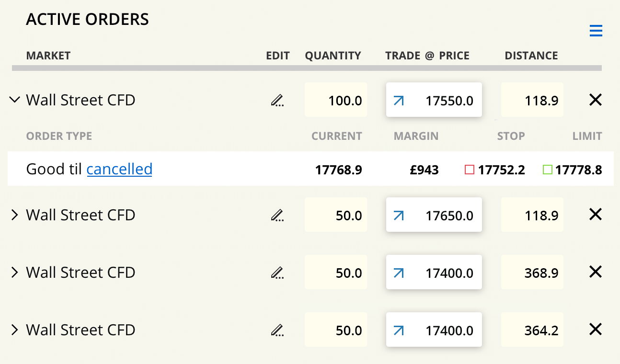620x364 pixels.
Task: Click the quantity field showing 100.0
Action: pyautogui.click(x=336, y=100)
